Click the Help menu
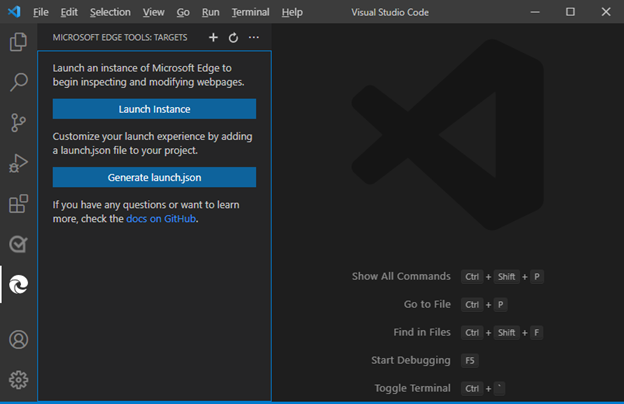 [x=292, y=12]
